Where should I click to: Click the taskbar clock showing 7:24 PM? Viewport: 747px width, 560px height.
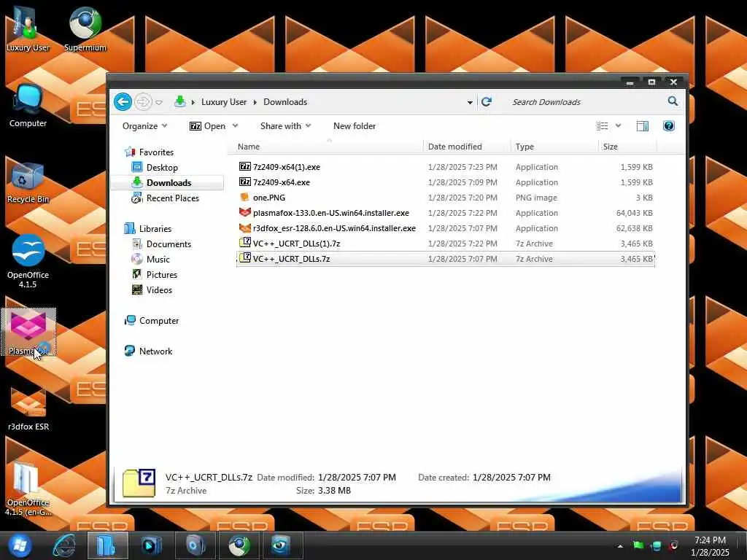[x=710, y=545]
